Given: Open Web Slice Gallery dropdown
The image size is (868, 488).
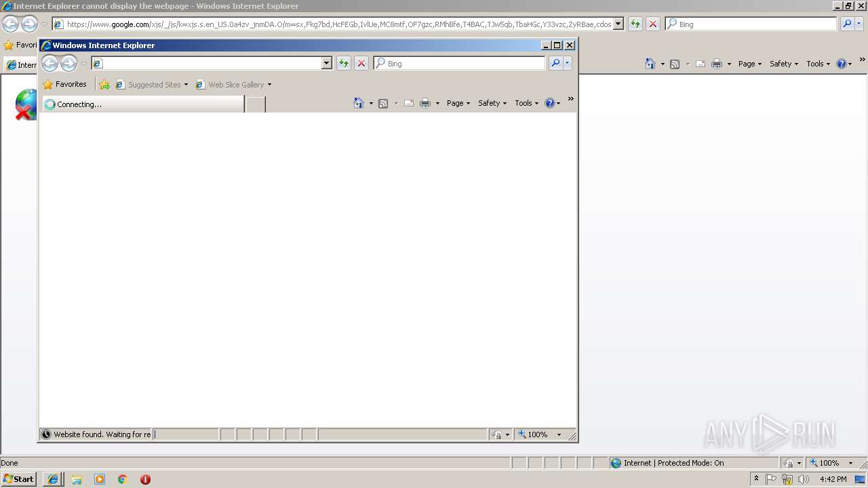Looking at the screenshot, I should coord(269,85).
